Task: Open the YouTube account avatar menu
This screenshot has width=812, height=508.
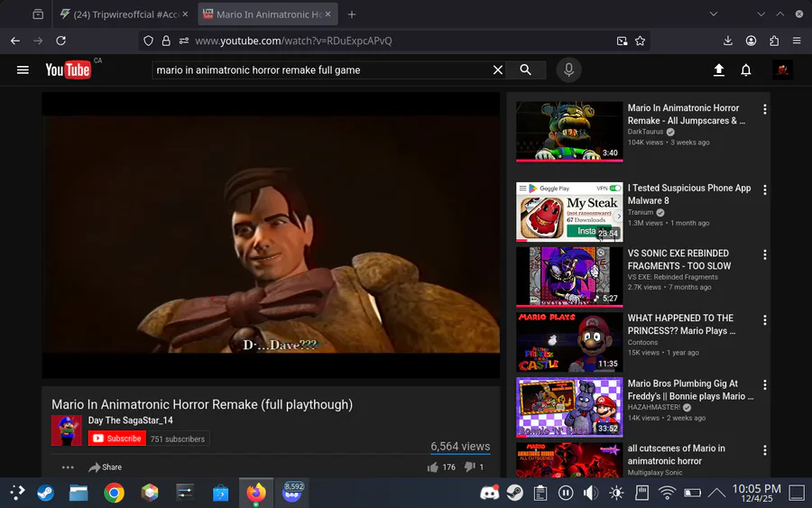Action: pyautogui.click(x=782, y=69)
